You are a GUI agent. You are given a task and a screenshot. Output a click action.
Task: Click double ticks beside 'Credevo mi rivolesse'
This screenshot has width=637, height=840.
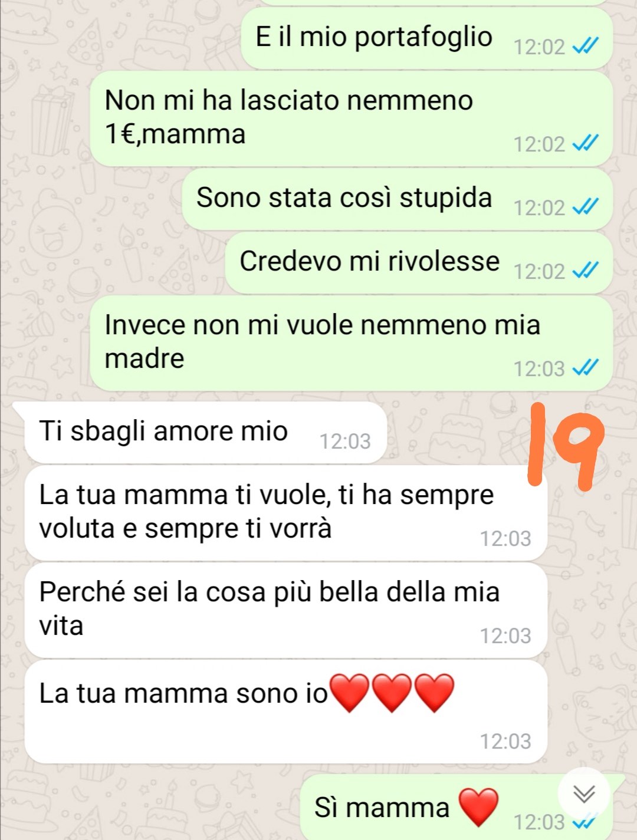pyautogui.click(x=586, y=271)
